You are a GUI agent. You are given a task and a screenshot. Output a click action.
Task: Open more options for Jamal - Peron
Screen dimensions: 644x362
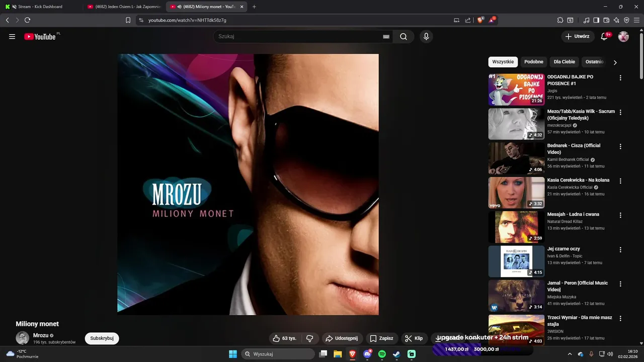click(620, 284)
